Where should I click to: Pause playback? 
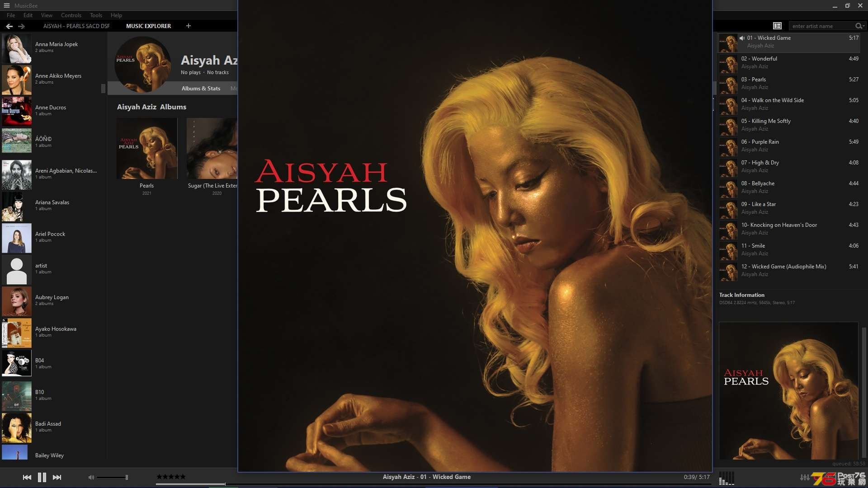click(42, 477)
